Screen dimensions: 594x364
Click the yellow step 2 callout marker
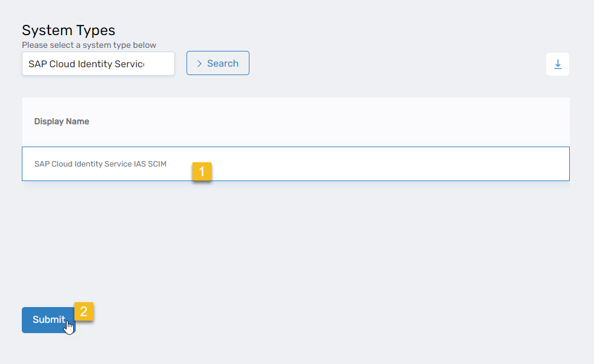click(x=84, y=312)
